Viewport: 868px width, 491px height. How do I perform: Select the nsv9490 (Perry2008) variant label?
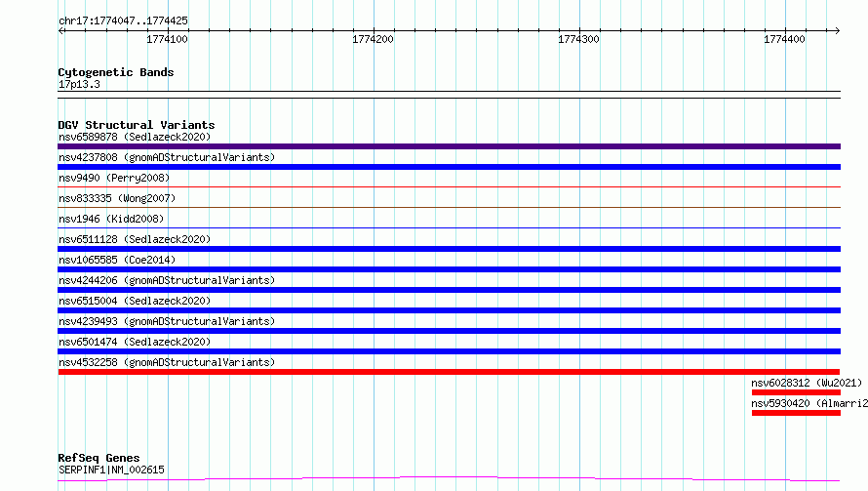[x=114, y=178]
